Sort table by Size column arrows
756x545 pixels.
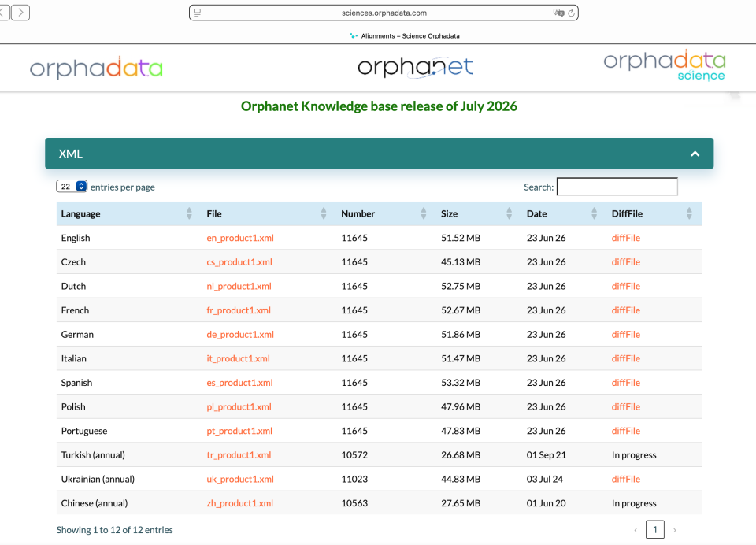pyautogui.click(x=510, y=213)
